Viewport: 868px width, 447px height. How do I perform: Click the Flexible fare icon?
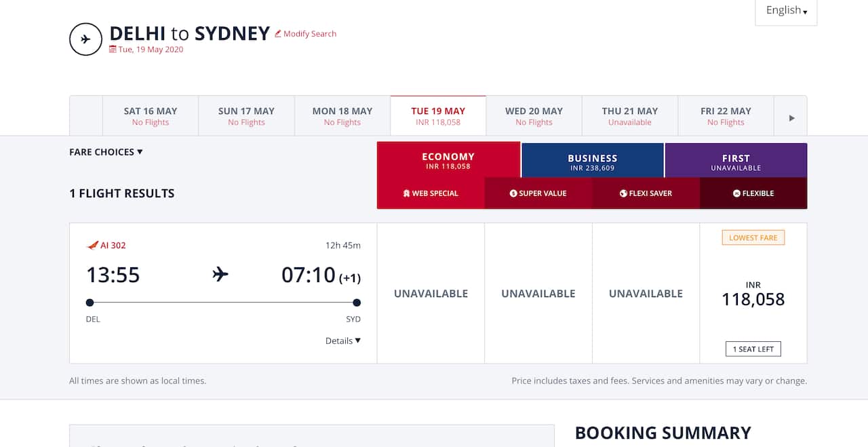(736, 193)
